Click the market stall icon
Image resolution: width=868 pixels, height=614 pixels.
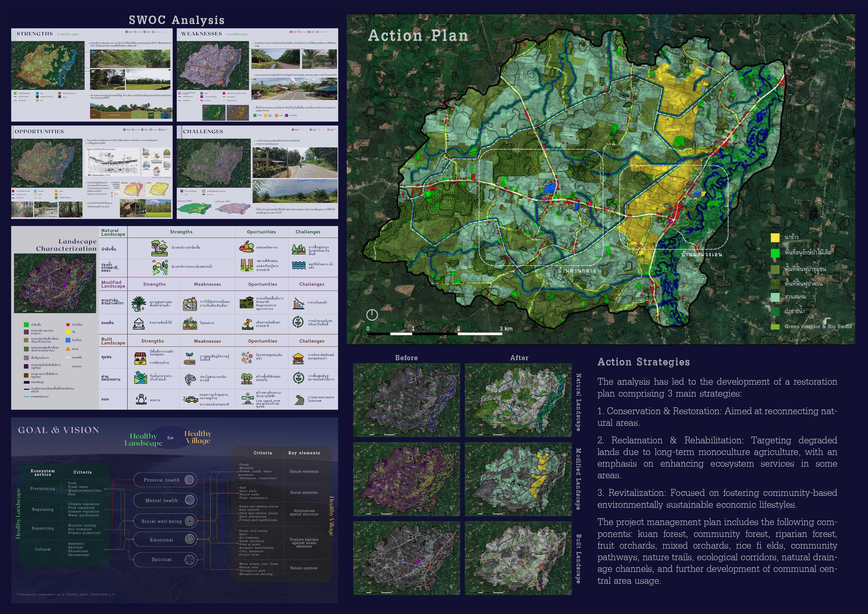[140, 358]
